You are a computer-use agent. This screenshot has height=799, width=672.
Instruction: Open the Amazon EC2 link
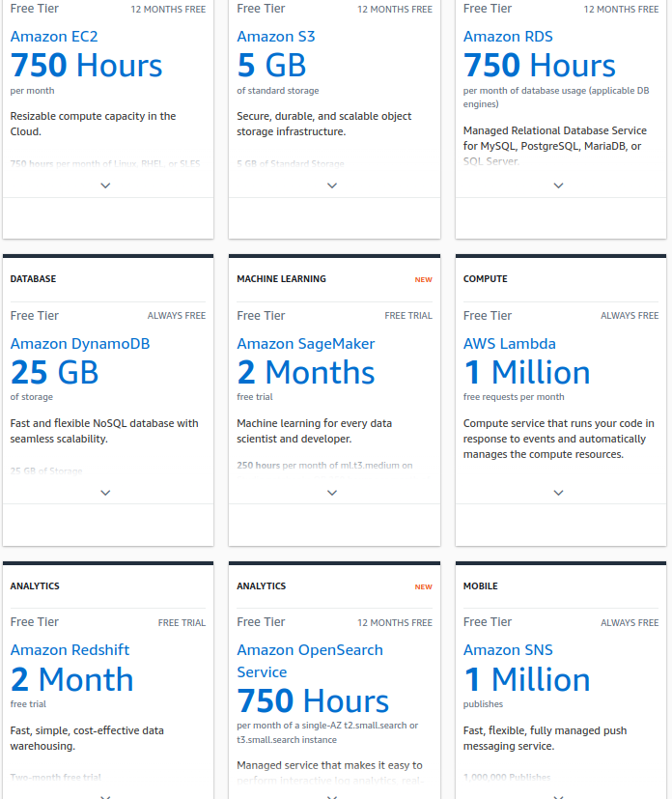54,37
